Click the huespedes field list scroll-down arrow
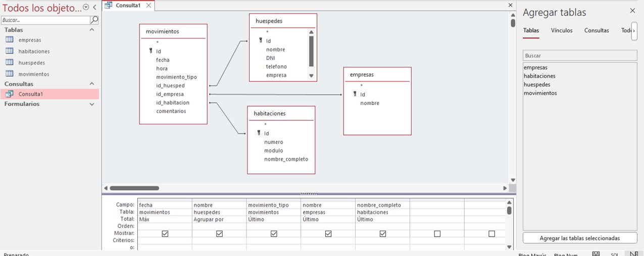 point(311,76)
